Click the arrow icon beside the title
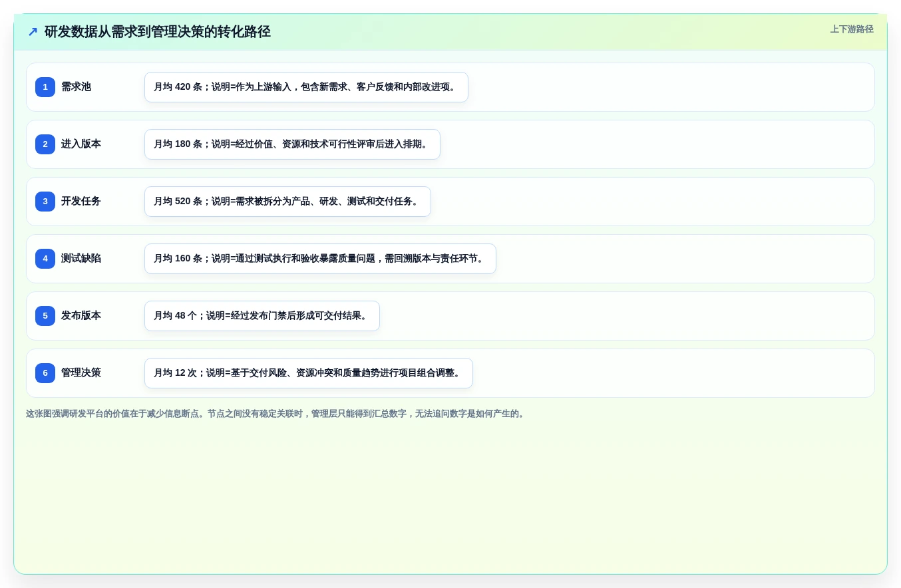 [33, 32]
